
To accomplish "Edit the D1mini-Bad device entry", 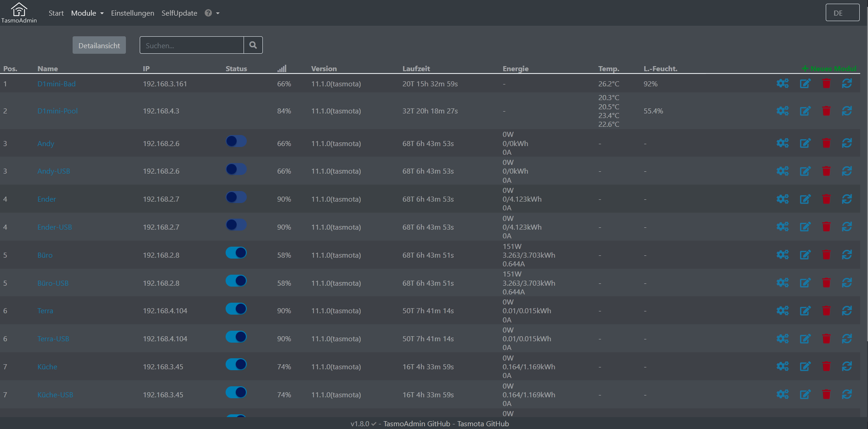I will coord(805,83).
